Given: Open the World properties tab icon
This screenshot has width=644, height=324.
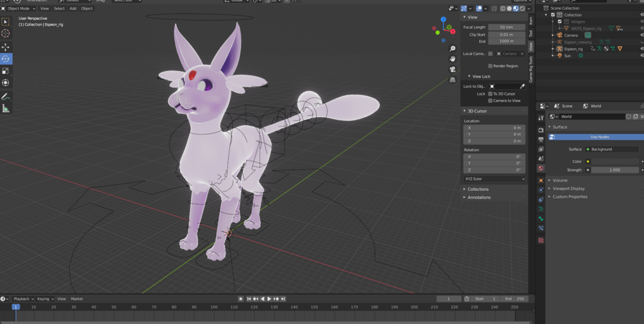Looking at the screenshot, I should point(541,168).
